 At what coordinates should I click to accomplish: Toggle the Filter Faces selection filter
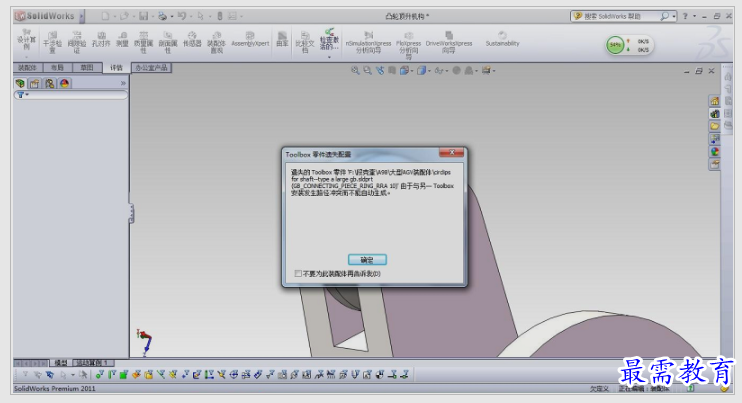[x=124, y=375]
